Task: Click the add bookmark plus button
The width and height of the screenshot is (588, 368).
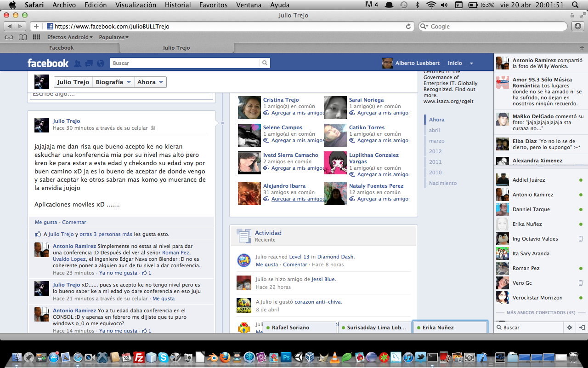Action: click(x=36, y=26)
